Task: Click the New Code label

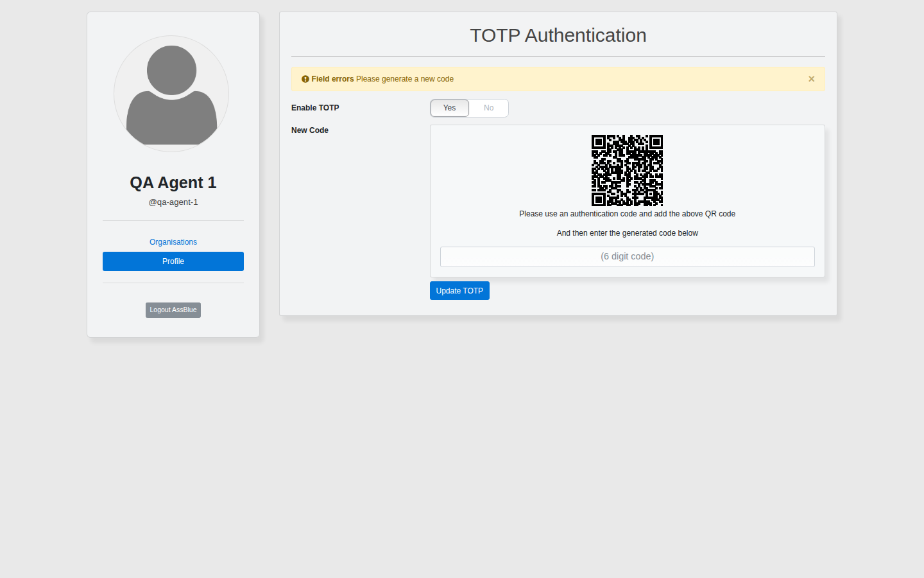Action: tap(310, 130)
